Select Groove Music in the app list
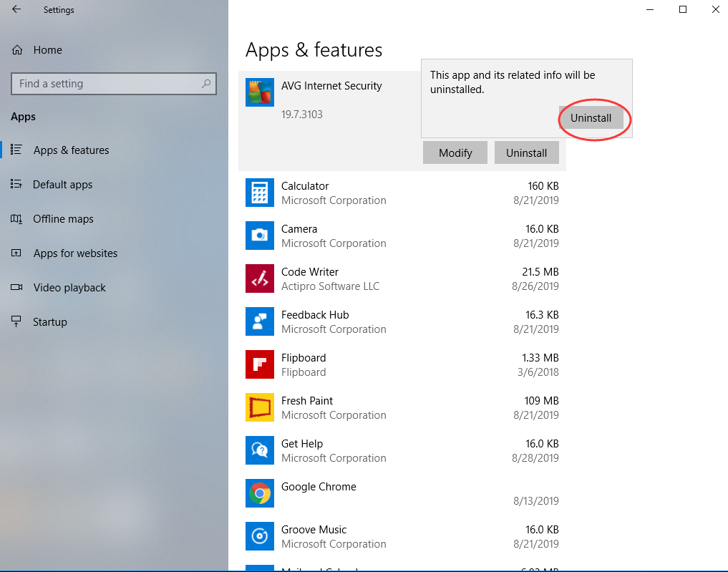 coord(402,536)
